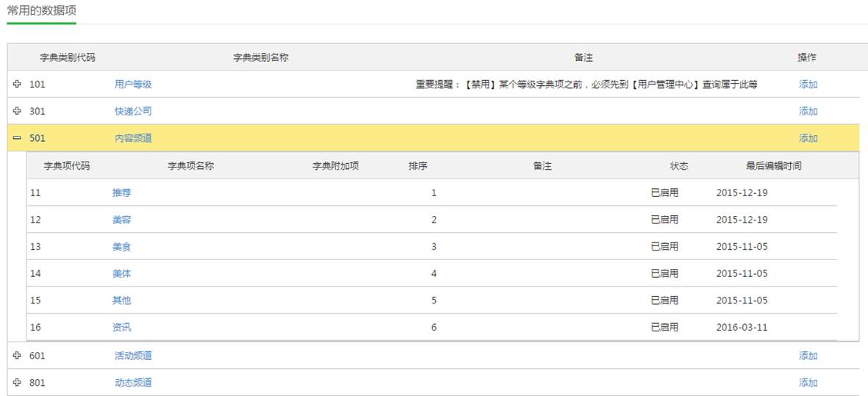Expand the 301 快递公司 row
This screenshot has width=868, height=396.
[x=17, y=111]
